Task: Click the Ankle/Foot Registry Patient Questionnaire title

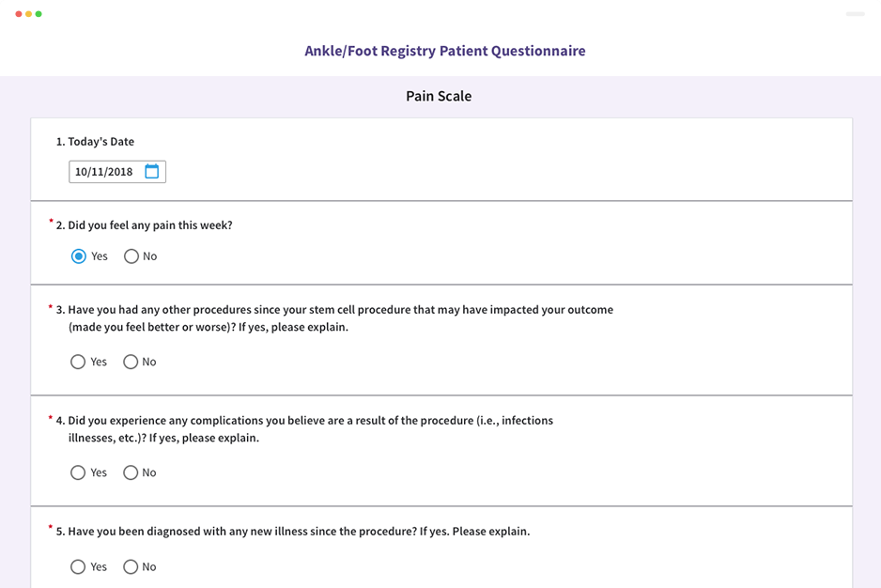Action: click(445, 51)
